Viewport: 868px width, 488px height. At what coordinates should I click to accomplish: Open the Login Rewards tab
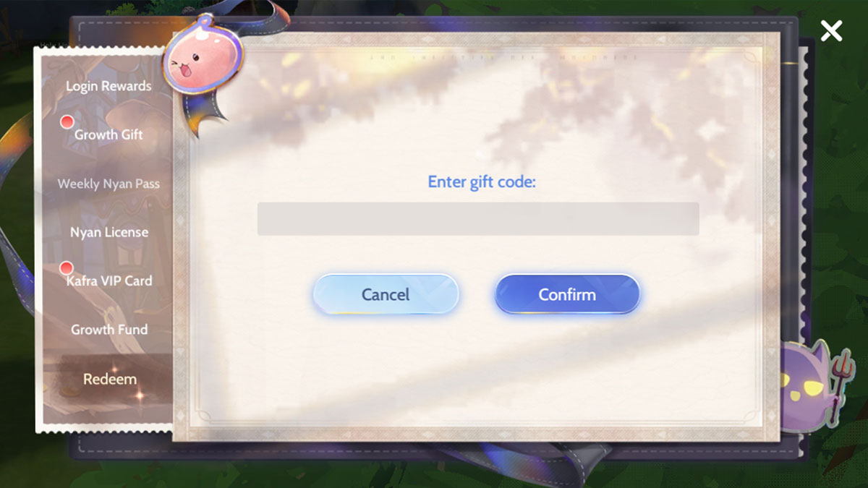pos(109,86)
